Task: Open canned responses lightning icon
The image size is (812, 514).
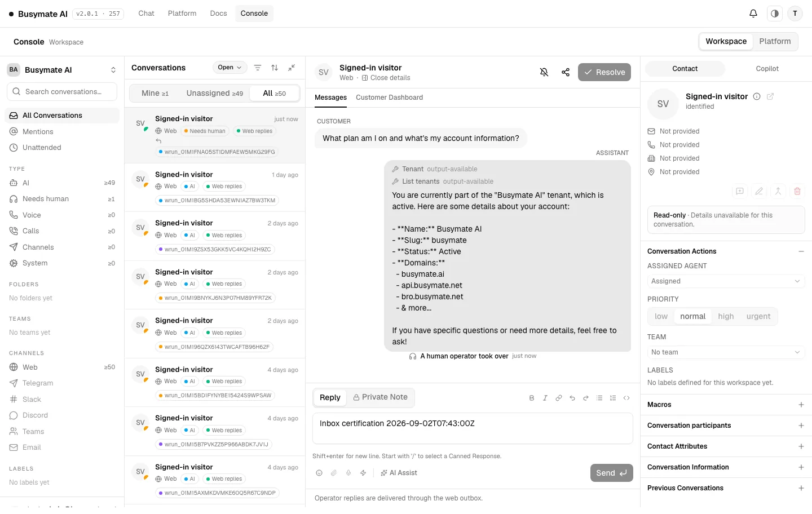Action: 363,473
